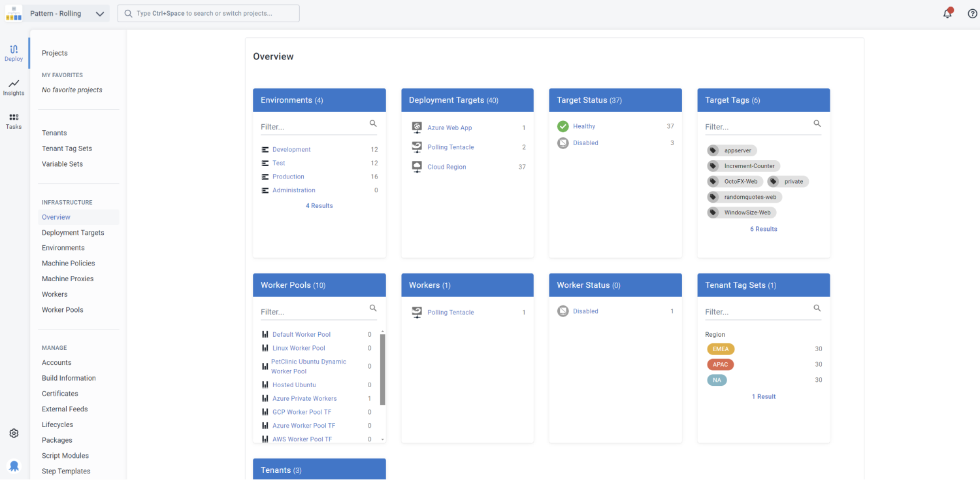Click the Azure Web App target icon
980x480 pixels.
(417, 127)
